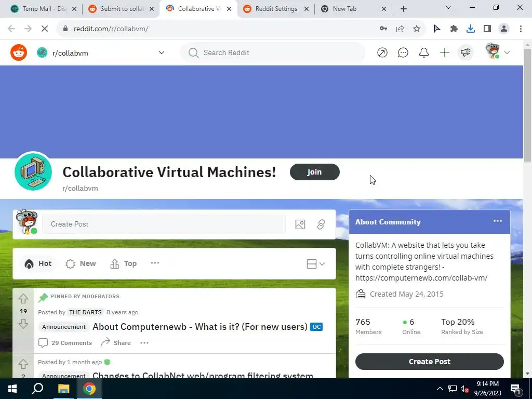Sort posts by New
The height and width of the screenshot is (399, 532).
pos(81,263)
